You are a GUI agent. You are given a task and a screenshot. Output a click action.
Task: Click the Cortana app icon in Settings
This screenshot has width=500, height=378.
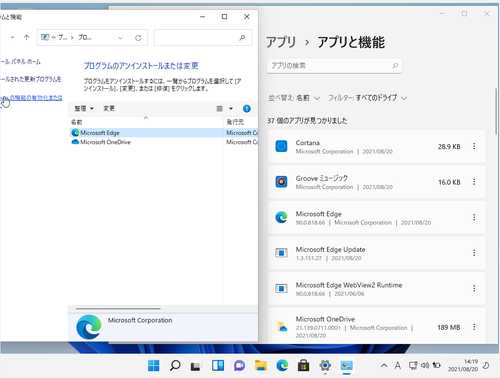point(281,146)
